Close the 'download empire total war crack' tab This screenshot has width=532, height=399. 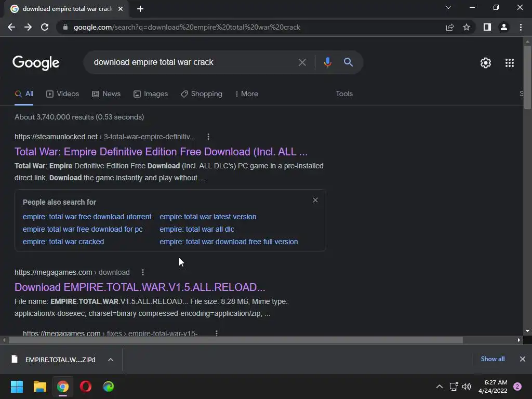pos(121,9)
